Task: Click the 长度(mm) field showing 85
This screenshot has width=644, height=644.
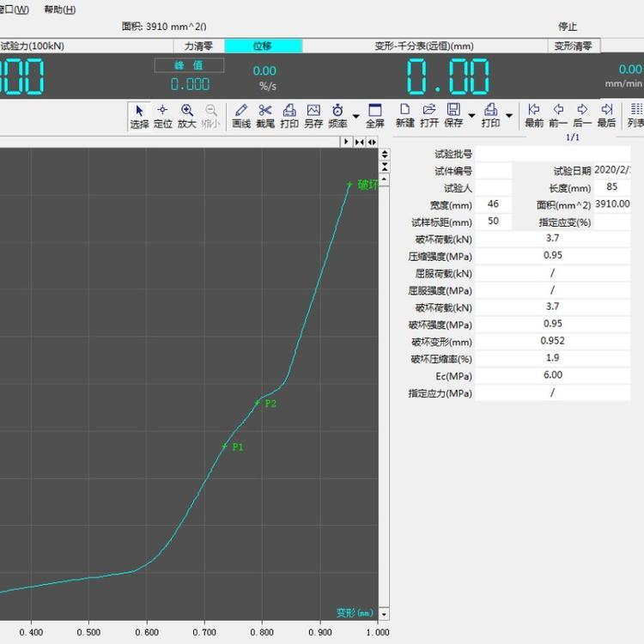Action: tap(612, 187)
